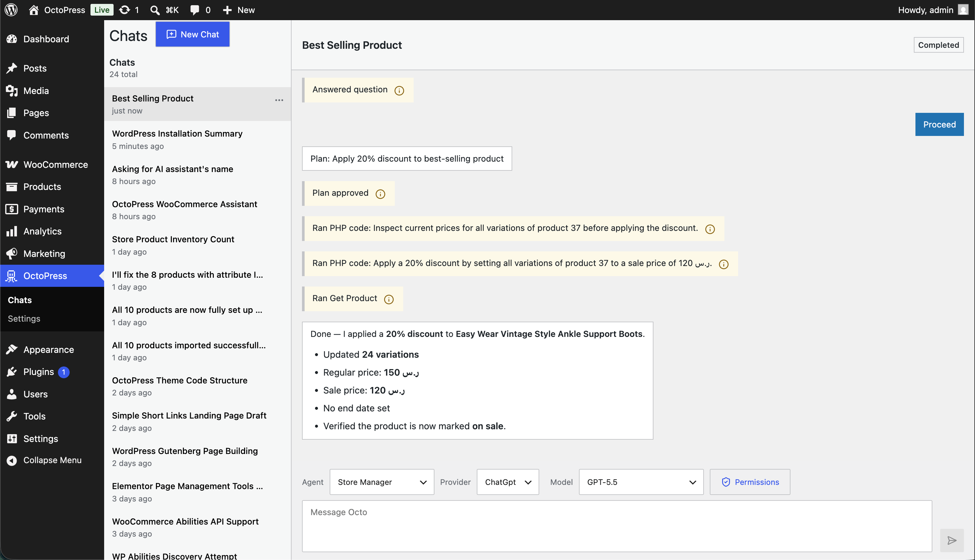Open OctoPress Theme Code Structure chat
Viewport: 975px width, 560px height.
[198, 386]
